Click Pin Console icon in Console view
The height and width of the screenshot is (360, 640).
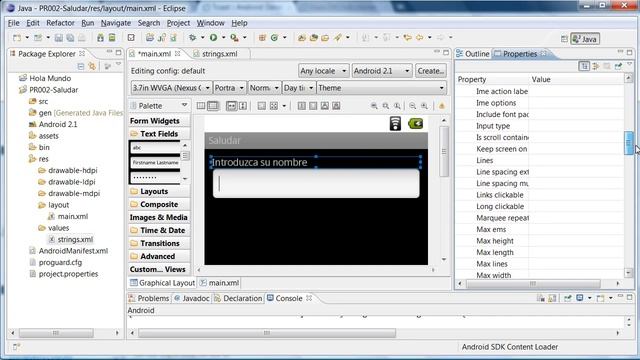tap(568, 298)
